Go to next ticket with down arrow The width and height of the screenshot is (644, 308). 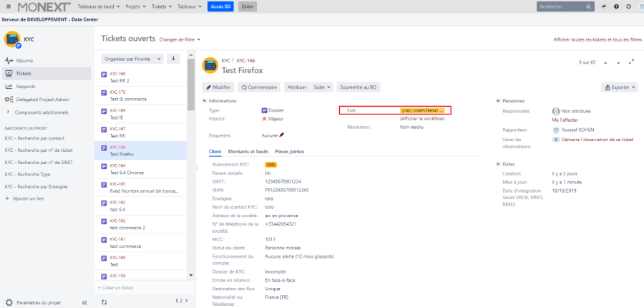click(618, 62)
